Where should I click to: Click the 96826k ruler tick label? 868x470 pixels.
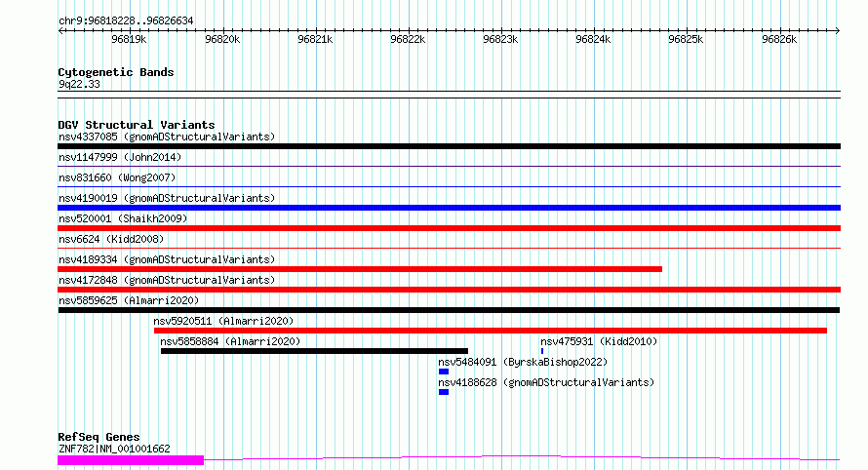(x=779, y=39)
